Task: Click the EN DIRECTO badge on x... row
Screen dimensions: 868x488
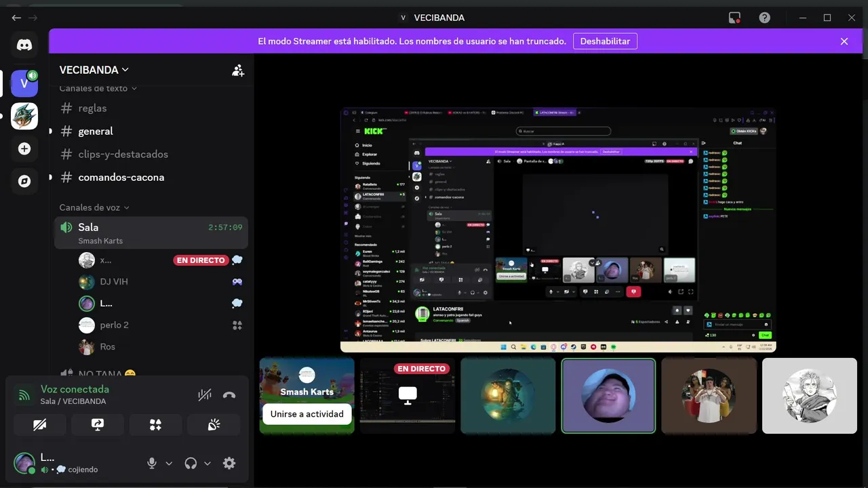Action: pyautogui.click(x=200, y=260)
